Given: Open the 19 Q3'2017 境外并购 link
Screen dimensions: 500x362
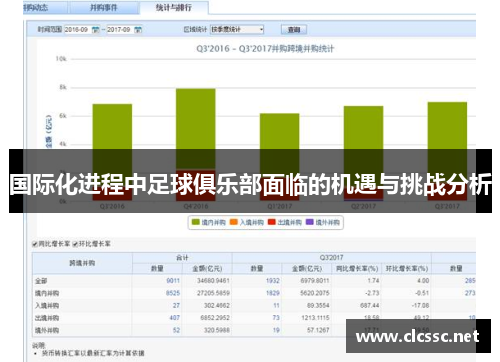Looking at the screenshot, I should click(x=276, y=330).
